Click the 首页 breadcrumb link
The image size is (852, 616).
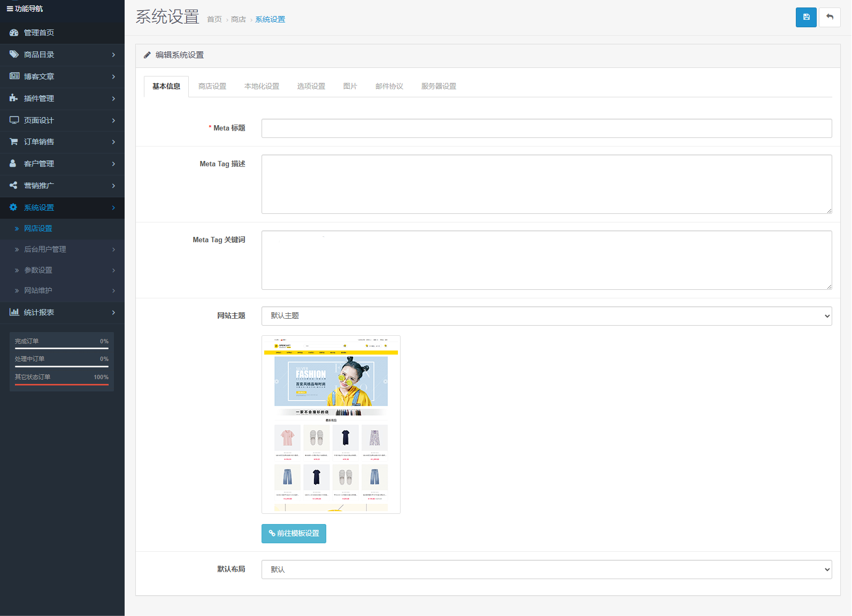point(214,19)
